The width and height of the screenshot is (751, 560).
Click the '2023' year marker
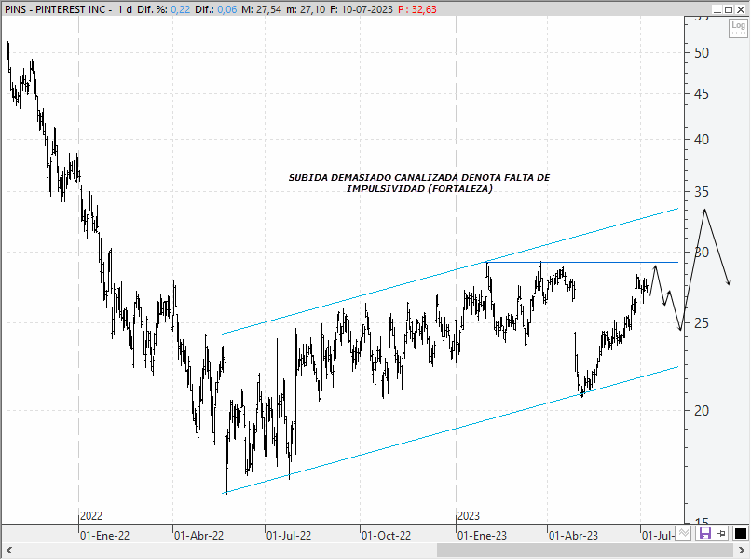(x=469, y=516)
